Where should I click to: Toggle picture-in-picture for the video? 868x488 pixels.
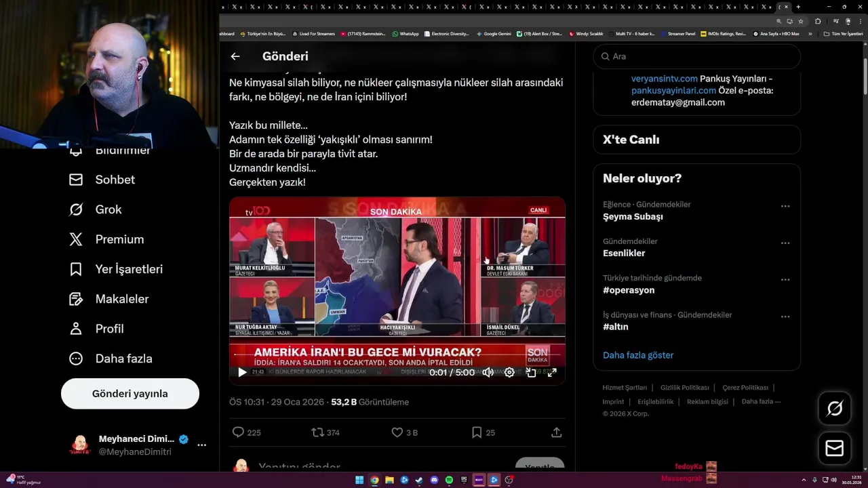(x=531, y=372)
